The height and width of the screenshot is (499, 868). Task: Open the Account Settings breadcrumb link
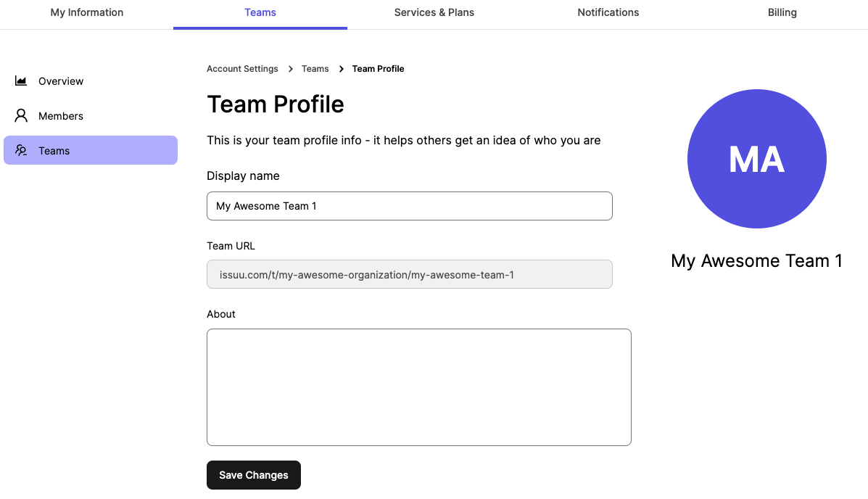242,68
